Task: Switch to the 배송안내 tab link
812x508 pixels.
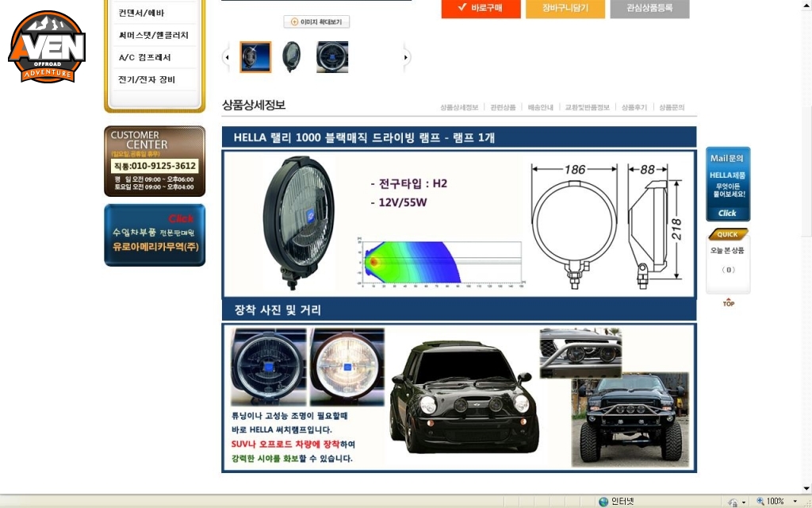Action: (x=541, y=107)
